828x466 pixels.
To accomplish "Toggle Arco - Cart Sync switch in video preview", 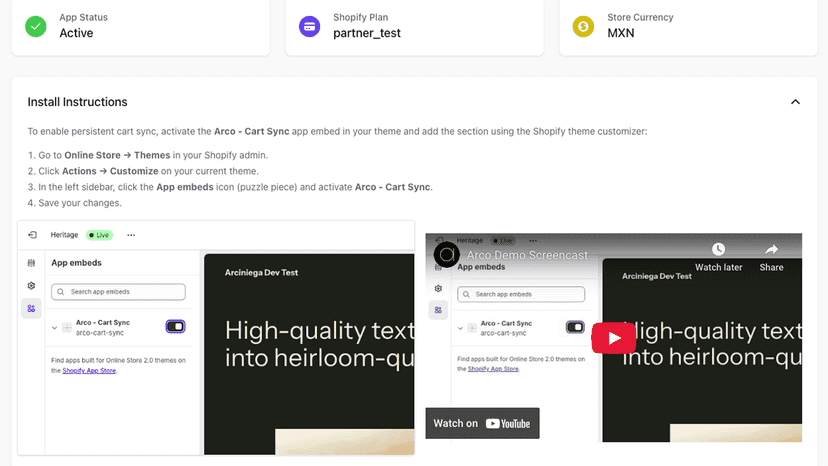I will [575, 327].
